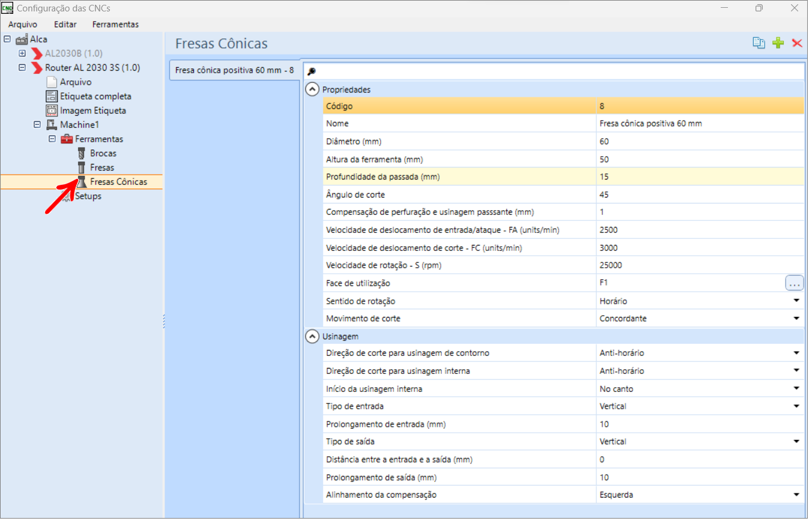Open the Tipo de entrada dropdown
812x521 pixels.
click(796, 406)
